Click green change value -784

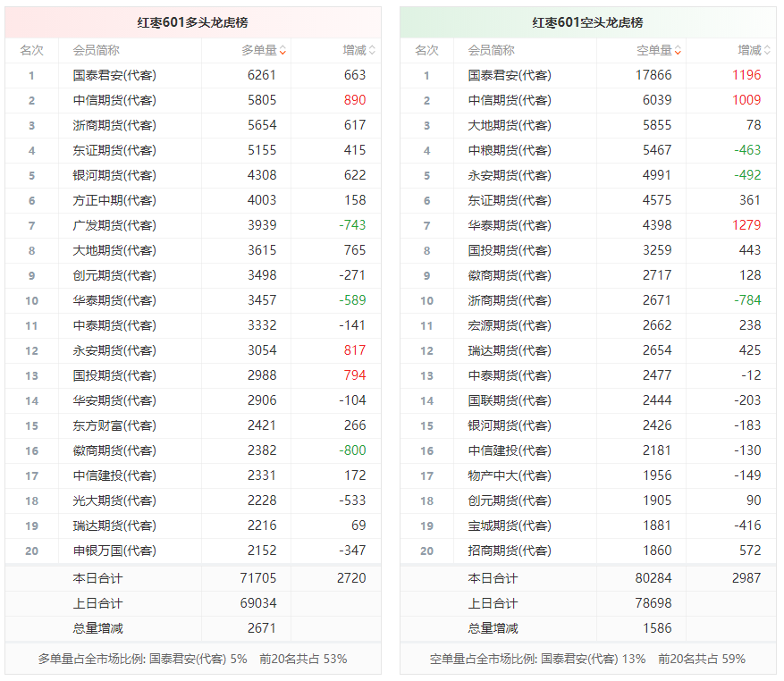(747, 300)
